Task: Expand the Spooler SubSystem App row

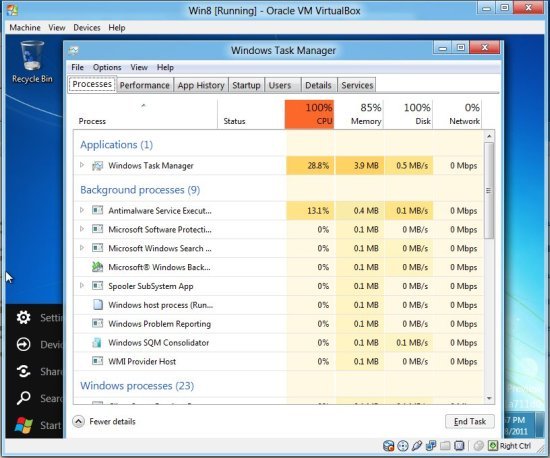Action: click(82, 285)
